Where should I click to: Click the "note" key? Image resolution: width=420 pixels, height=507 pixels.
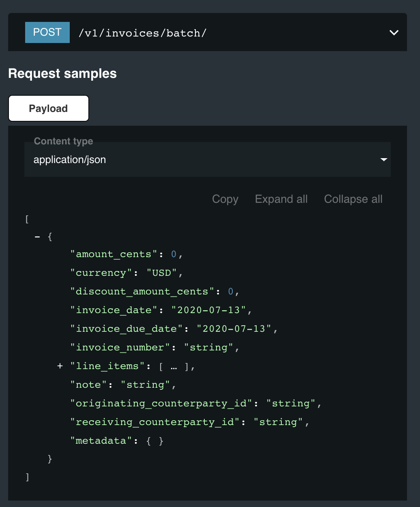coord(88,385)
